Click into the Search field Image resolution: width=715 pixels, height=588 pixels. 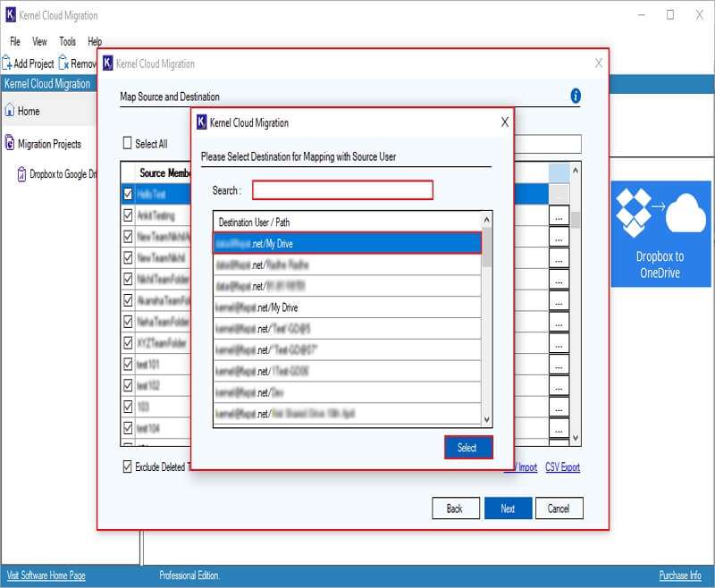342,190
